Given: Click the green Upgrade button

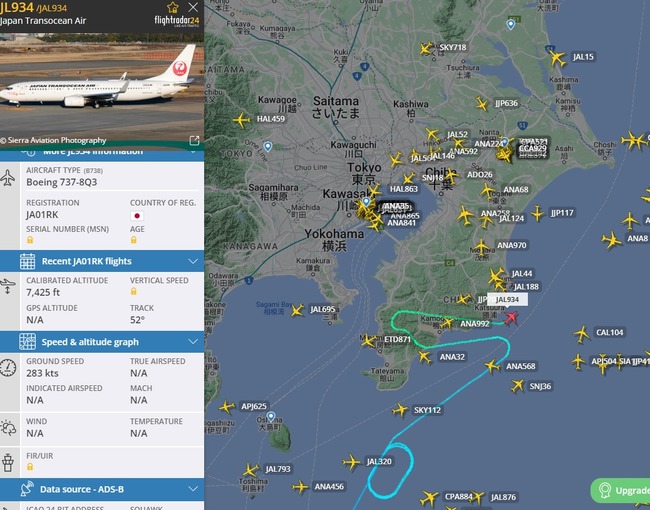Looking at the screenshot, I should pyautogui.click(x=621, y=491).
